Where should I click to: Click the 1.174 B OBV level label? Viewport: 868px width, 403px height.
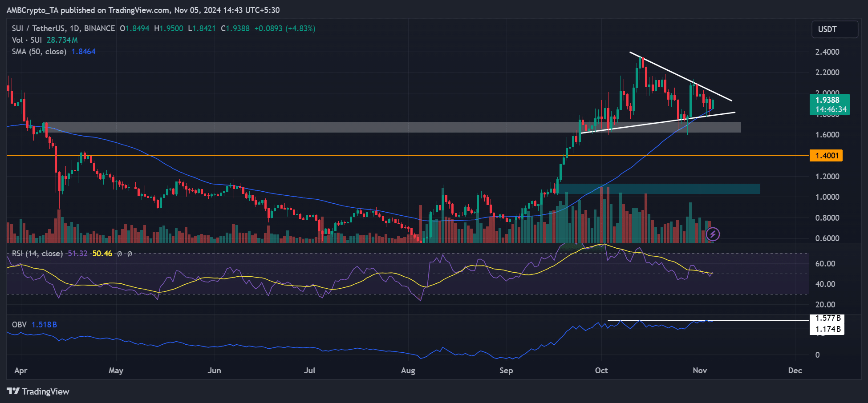click(x=827, y=329)
